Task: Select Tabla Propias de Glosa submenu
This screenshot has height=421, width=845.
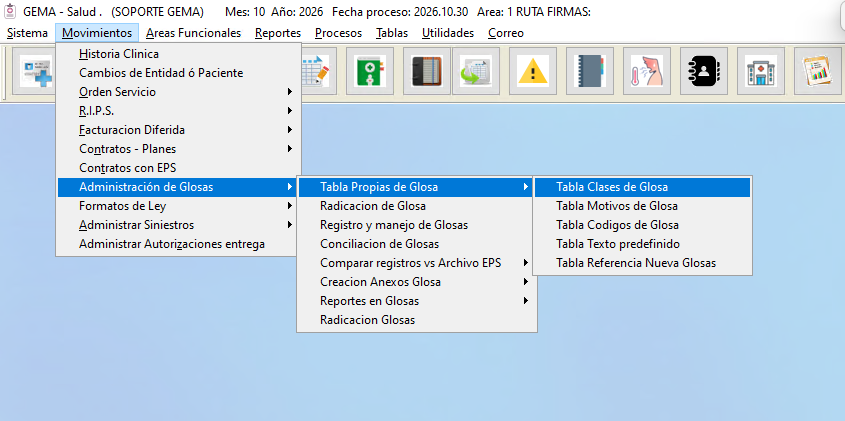Action: coord(417,187)
